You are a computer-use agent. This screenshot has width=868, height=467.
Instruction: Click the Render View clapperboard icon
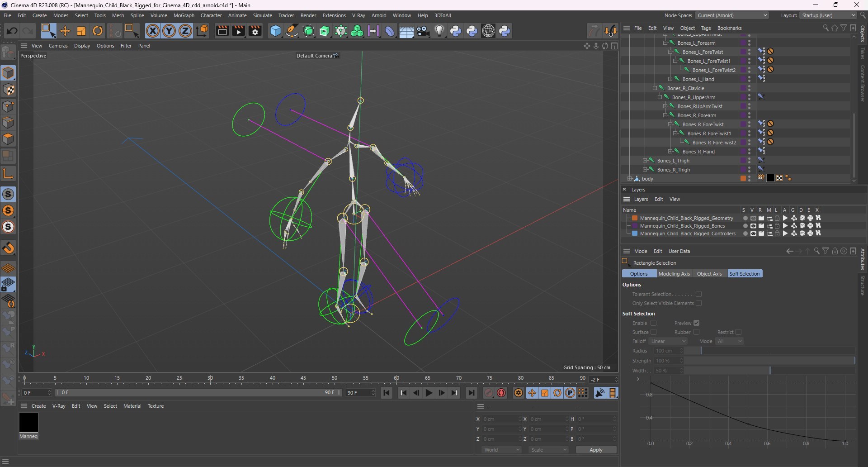[222, 31]
